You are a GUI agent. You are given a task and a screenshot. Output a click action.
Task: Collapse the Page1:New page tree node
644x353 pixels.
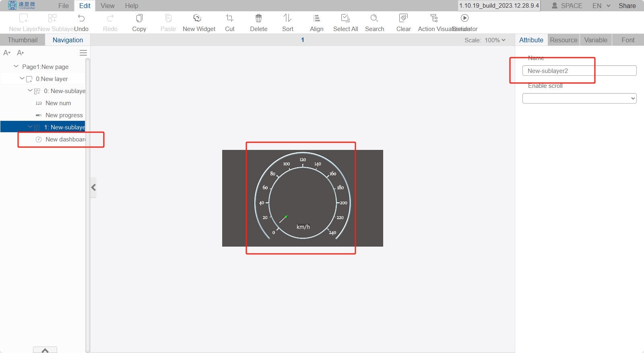click(16, 66)
